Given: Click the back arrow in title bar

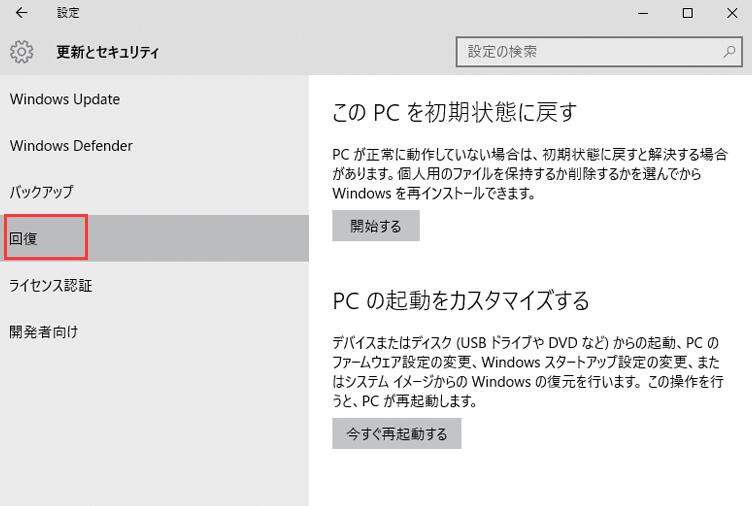Looking at the screenshot, I should 22,13.
